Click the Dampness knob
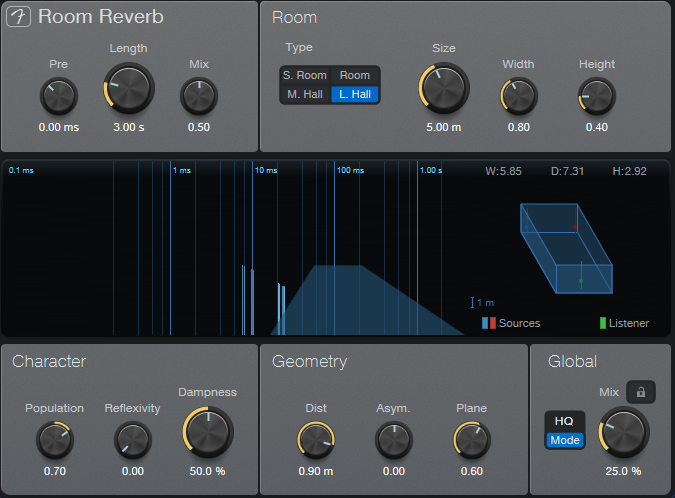Image resolution: width=675 pixels, height=498 pixels. click(209, 431)
